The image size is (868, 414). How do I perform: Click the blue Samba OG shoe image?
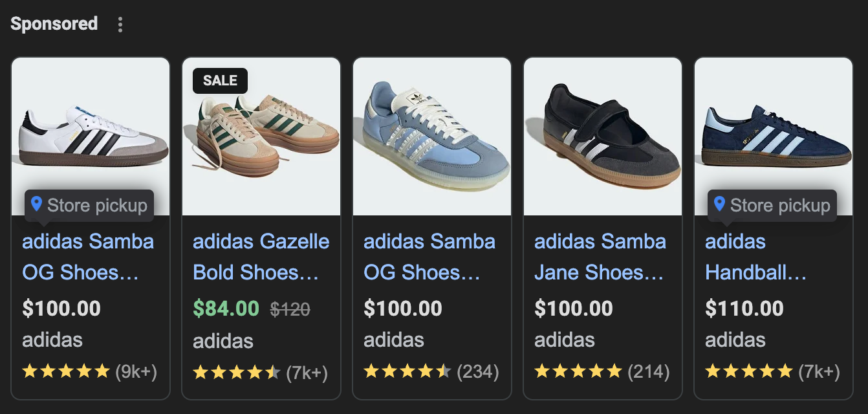click(431, 136)
